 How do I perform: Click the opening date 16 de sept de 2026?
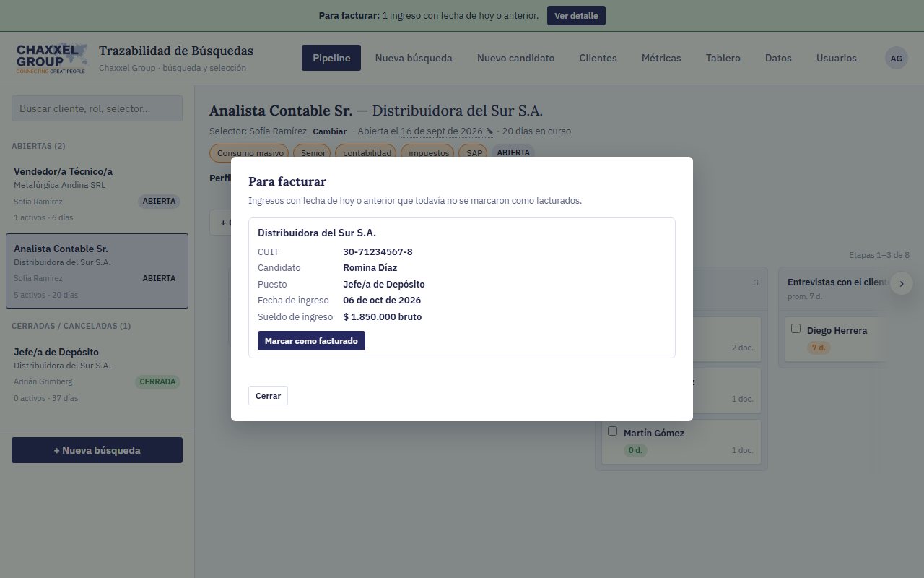tap(441, 131)
